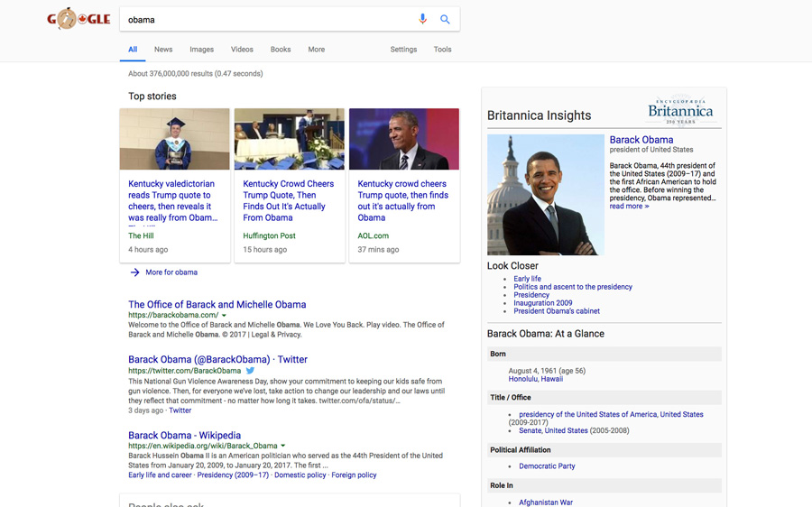The width and height of the screenshot is (812, 507).
Task: Open the search Tools option
Action: (442, 50)
